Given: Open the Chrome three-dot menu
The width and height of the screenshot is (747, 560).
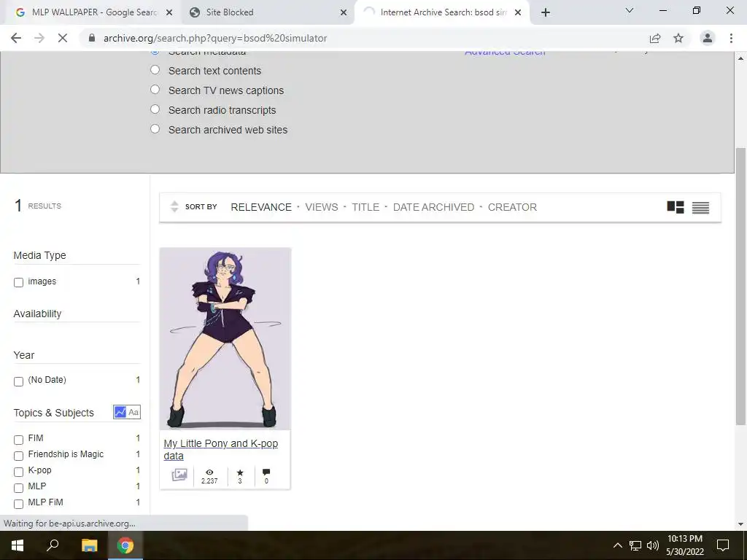Looking at the screenshot, I should click(731, 38).
